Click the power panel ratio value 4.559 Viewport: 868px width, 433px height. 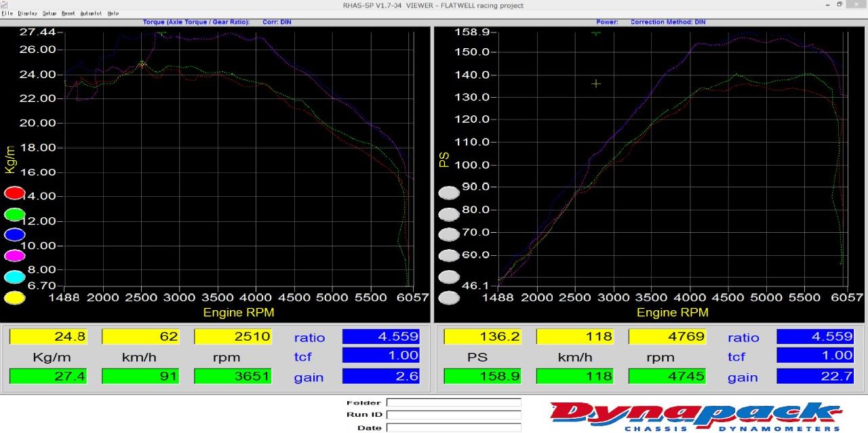click(815, 337)
